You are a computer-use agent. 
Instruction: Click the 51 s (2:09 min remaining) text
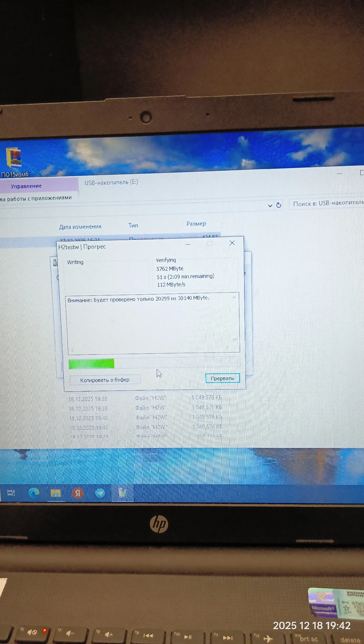point(185,277)
